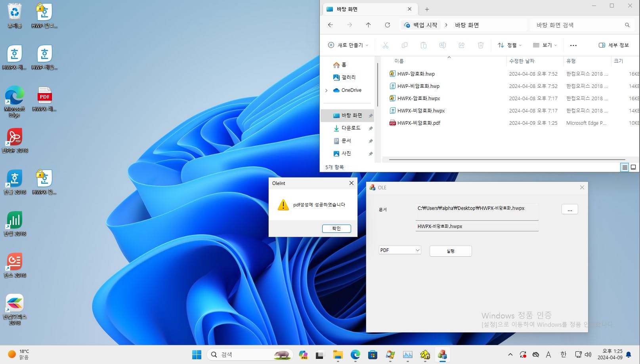Toggle the 세부 정보 details pane
Screen dimensions: 640x364
[614, 45]
